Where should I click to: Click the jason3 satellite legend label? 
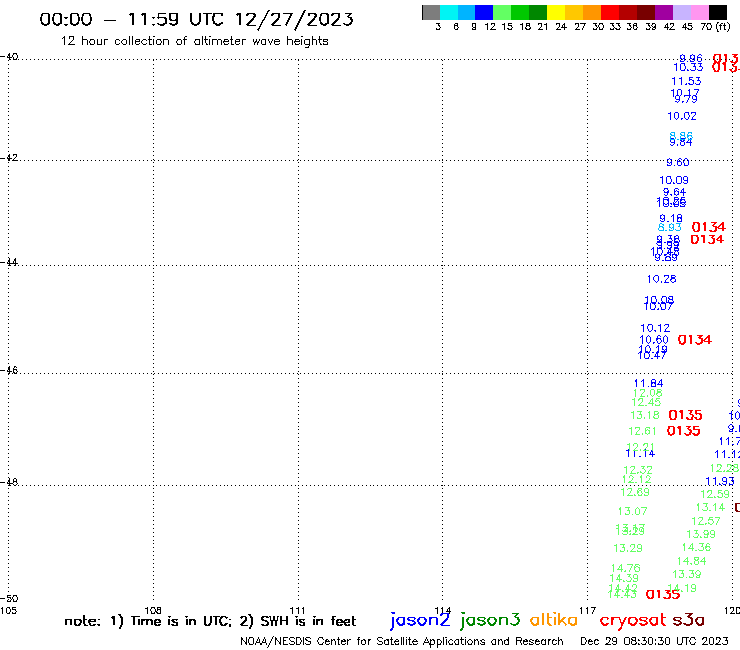click(x=490, y=620)
